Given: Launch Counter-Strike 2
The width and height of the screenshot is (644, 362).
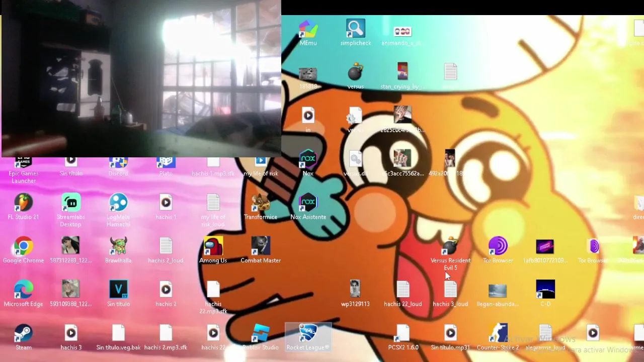Looking at the screenshot, I should coord(498,337).
